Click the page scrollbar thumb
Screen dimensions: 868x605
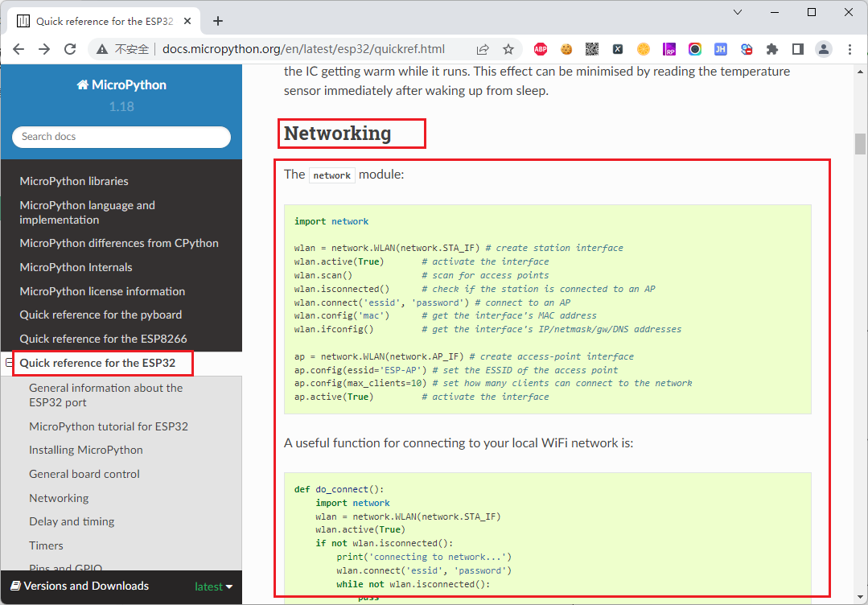860,144
